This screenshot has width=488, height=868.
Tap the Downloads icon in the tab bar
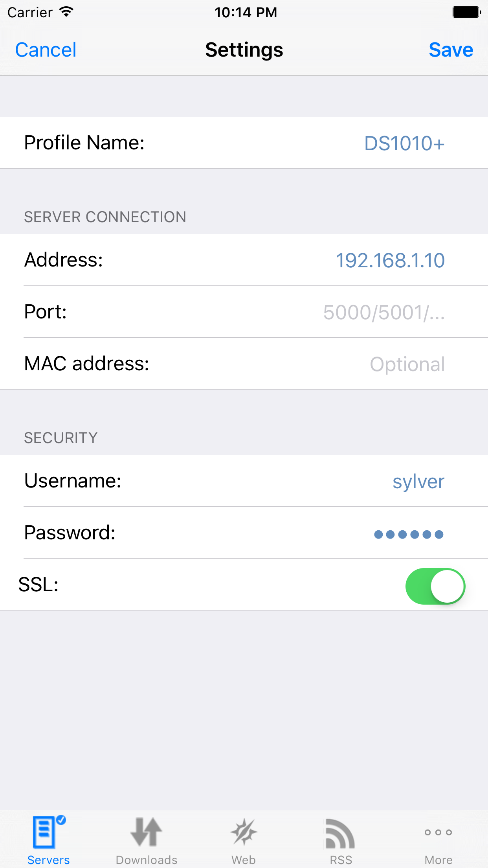[146, 831]
